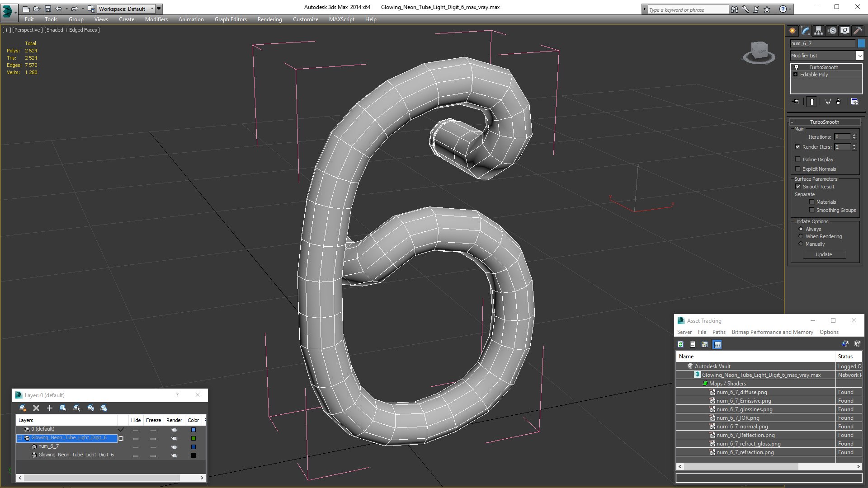Open the Modify command panel tab
This screenshot has width=868, height=488.
point(805,31)
